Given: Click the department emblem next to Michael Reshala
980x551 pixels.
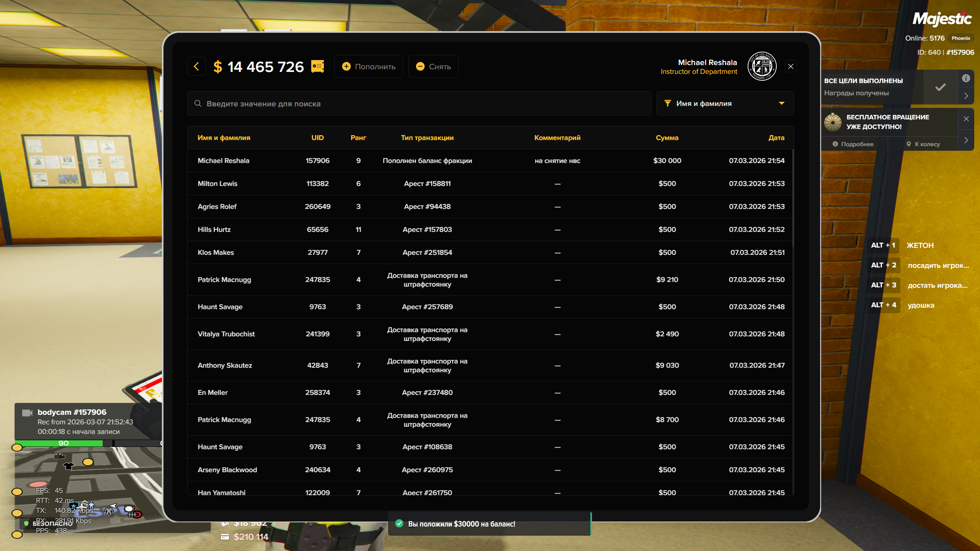Looking at the screenshot, I should (x=762, y=67).
